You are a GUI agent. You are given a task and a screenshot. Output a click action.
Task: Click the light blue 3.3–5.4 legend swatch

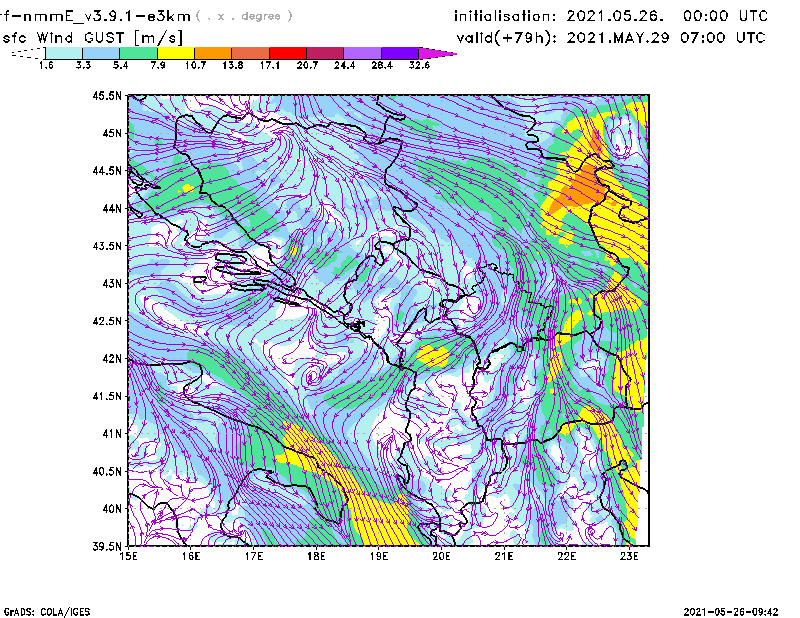[x=101, y=53]
